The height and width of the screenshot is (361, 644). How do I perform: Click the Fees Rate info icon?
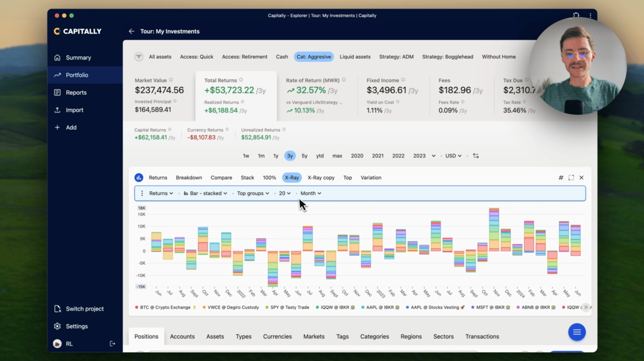pos(463,102)
